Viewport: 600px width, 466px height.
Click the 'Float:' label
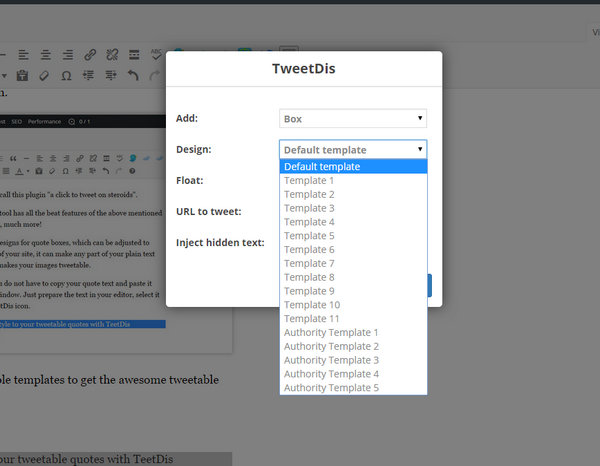pos(189,180)
